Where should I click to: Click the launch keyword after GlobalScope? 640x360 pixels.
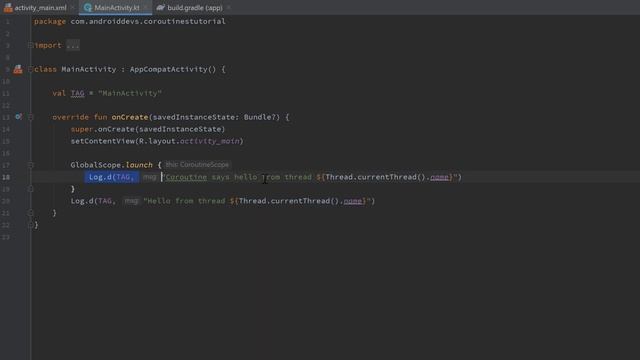(x=139, y=165)
